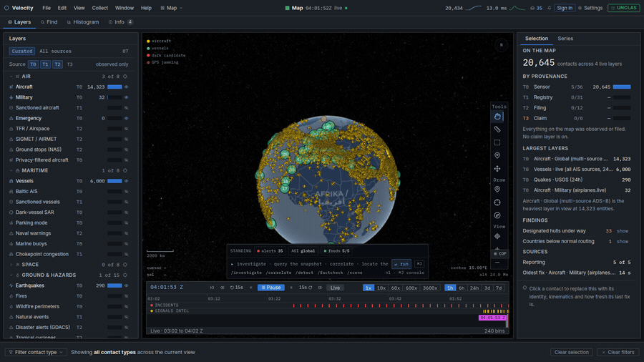Click the INCIDENTS timeline track

pos(328,305)
